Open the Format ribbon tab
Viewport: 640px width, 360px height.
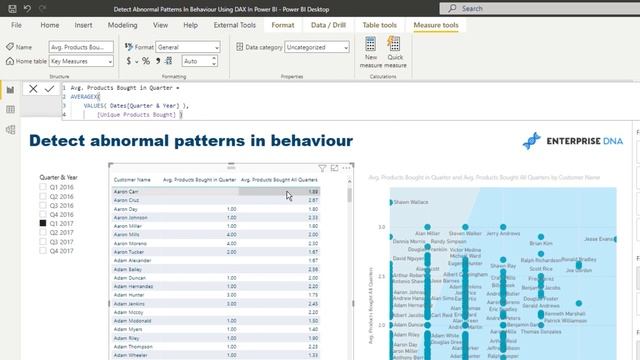point(283,25)
